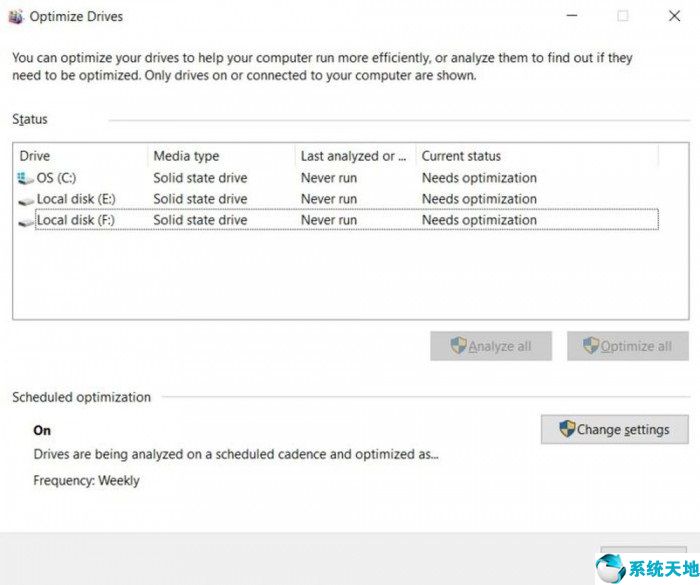This screenshot has width=700, height=585.
Task: Select the Local disk (E:) row name
Action: point(76,199)
